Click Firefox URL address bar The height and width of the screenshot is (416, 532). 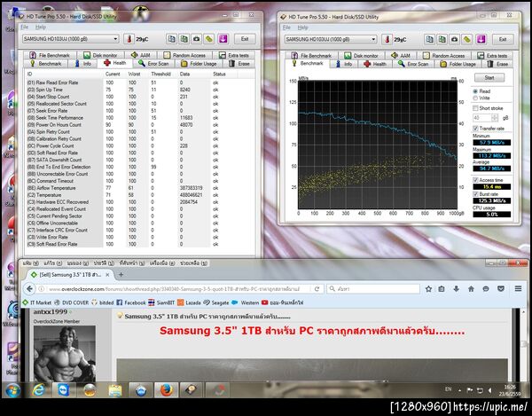[175, 289]
